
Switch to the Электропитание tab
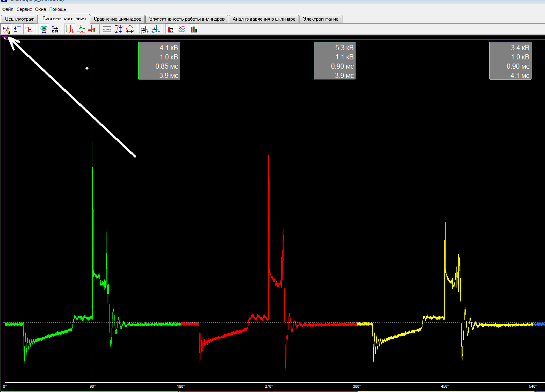point(321,19)
